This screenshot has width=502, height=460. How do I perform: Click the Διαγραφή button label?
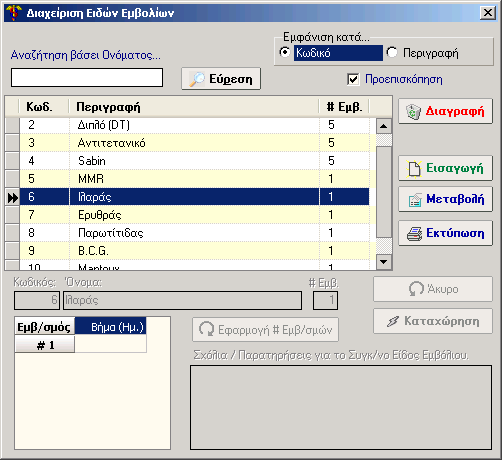click(x=455, y=111)
